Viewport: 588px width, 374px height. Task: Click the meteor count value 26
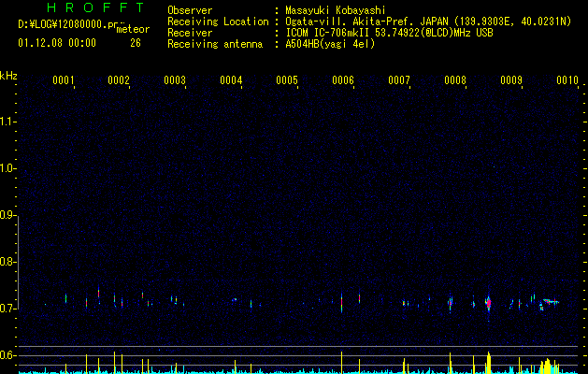point(136,43)
